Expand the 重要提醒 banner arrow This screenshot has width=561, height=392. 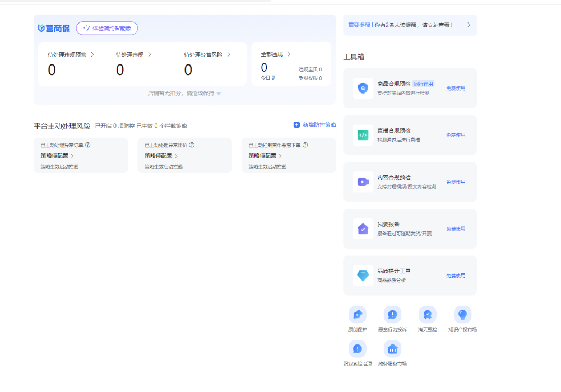pyautogui.click(x=469, y=25)
